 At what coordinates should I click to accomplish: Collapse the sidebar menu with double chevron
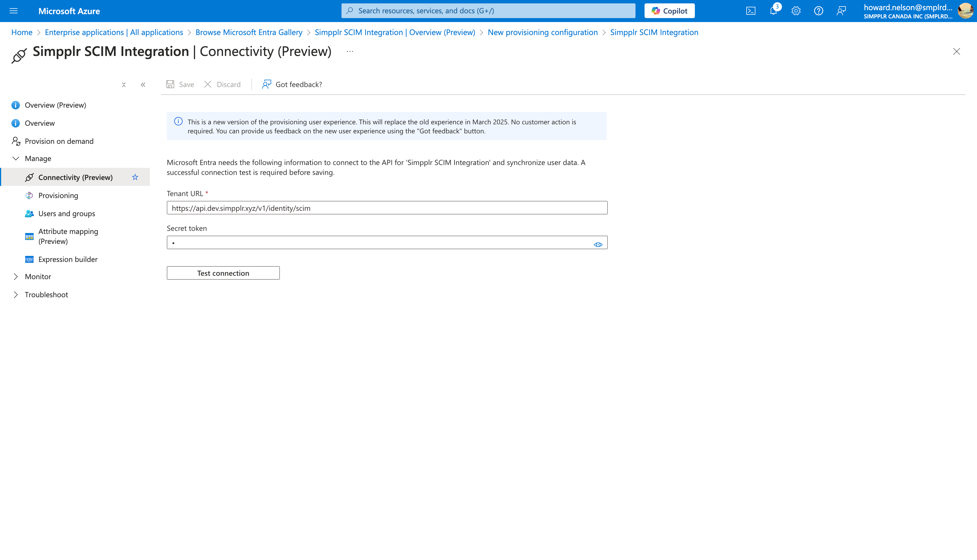(143, 84)
